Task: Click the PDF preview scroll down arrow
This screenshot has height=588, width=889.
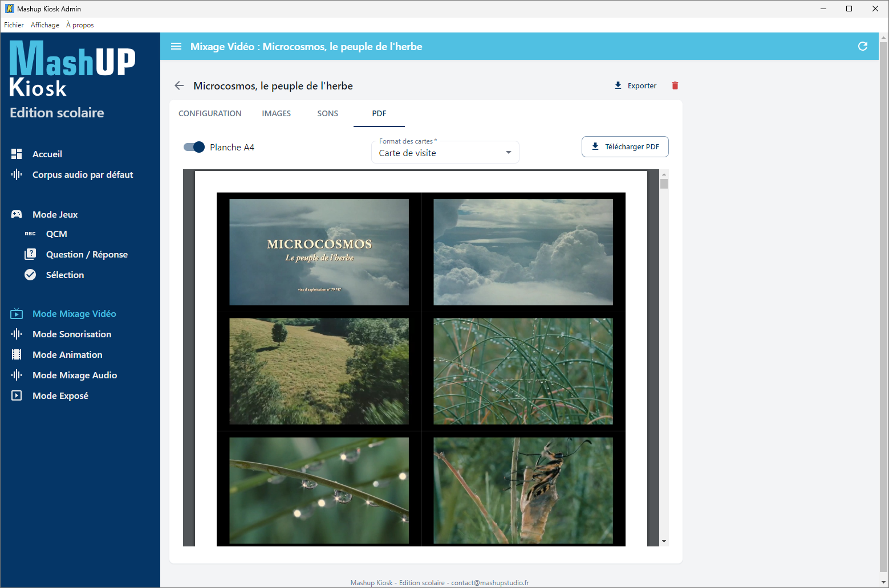Action: 664,541
